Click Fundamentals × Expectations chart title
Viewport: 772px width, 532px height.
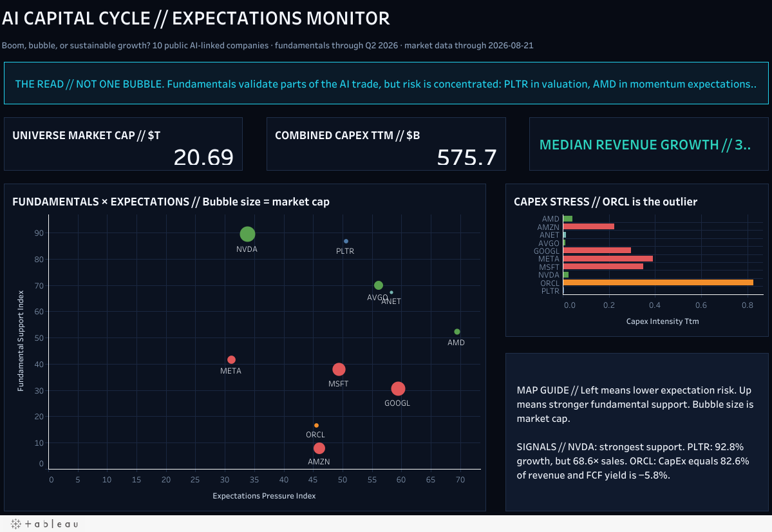(171, 202)
